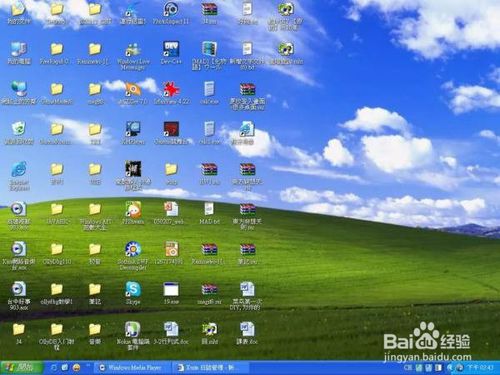500x375 pixels.
Task: Click the Start button
Action: 22,368
